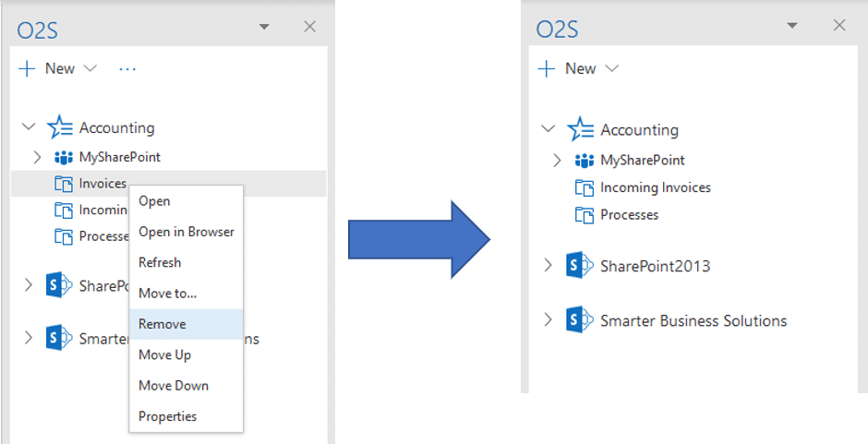
Task: Click the New button label in right panel
Action: [x=580, y=68]
